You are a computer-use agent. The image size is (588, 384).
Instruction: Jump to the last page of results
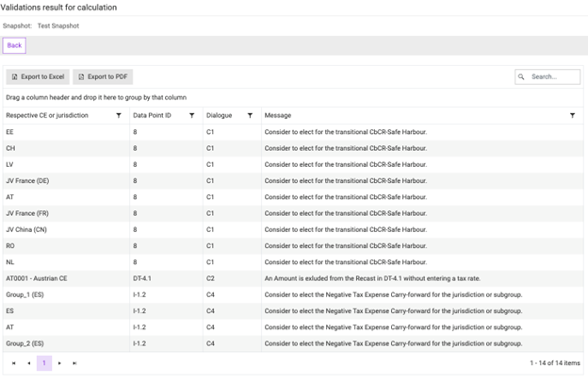(x=74, y=362)
